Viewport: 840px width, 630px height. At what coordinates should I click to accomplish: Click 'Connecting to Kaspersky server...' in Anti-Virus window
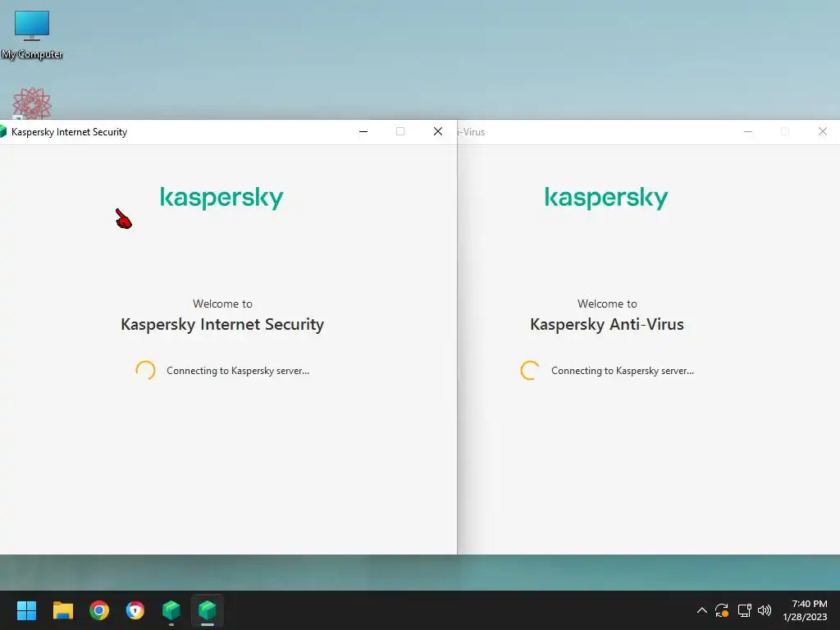click(623, 371)
